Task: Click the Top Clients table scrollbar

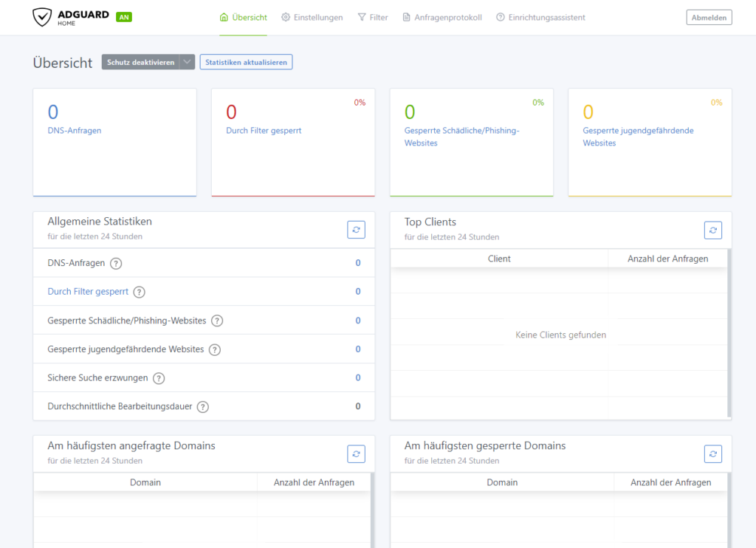Action: (x=729, y=334)
